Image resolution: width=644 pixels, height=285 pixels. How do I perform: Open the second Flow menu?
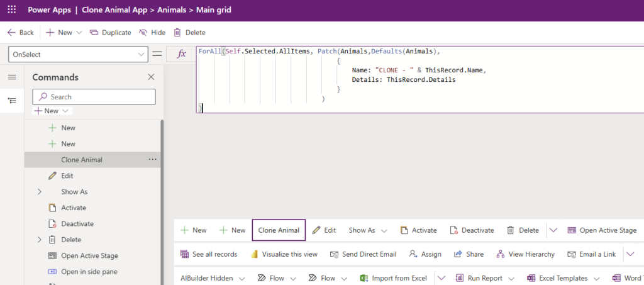tap(328, 278)
